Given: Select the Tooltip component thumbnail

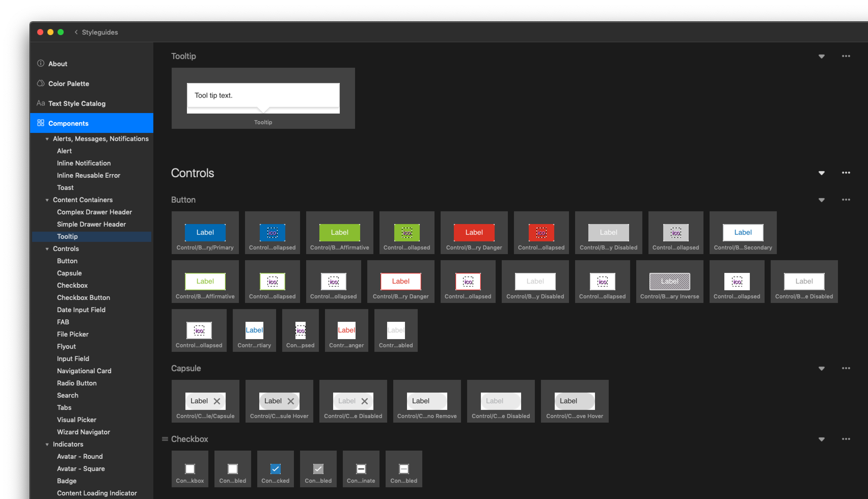Looking at the screenshot, I should tap(263, 98).
